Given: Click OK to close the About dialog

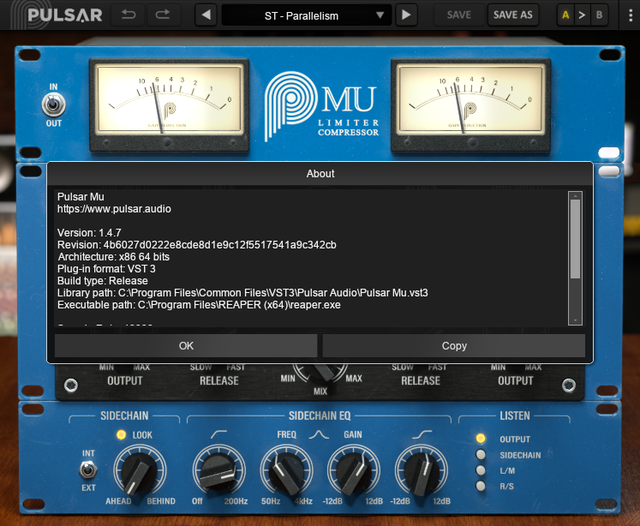Looking at the screenshot, I should point(186,346).
